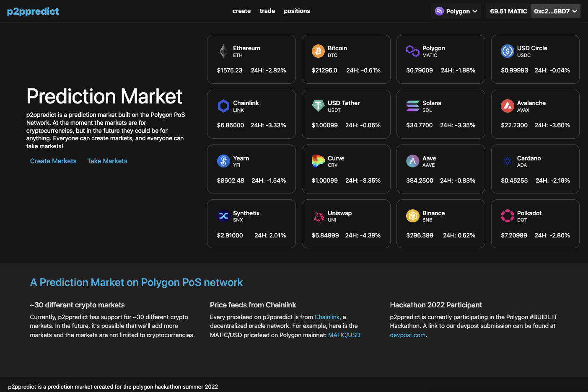Click the Curve CRV rainbow icon

click(318, 161)
